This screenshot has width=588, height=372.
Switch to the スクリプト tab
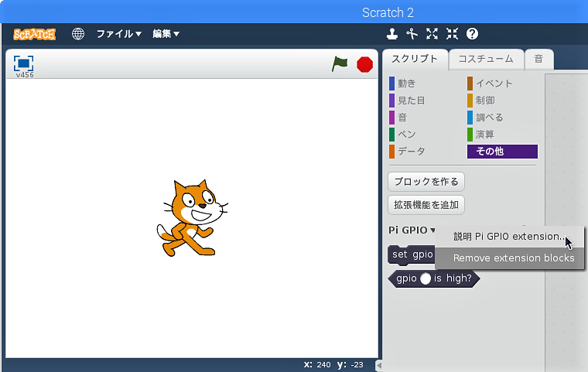415,59
